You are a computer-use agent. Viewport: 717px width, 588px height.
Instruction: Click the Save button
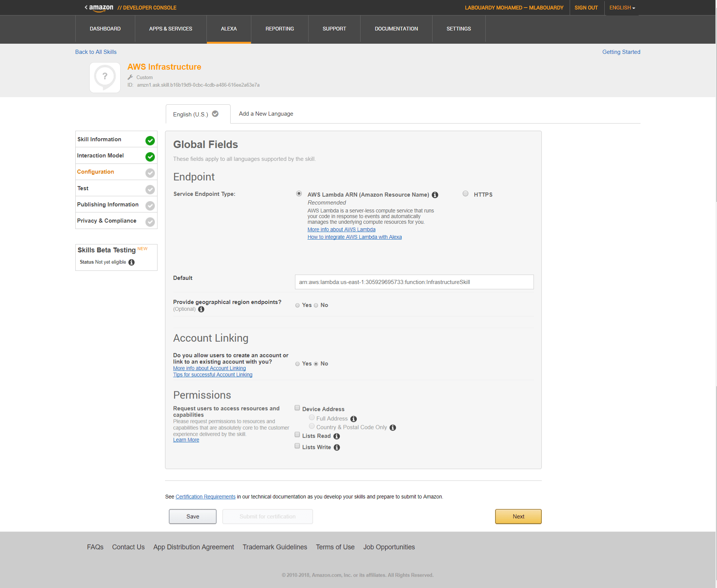coord(193,516)
